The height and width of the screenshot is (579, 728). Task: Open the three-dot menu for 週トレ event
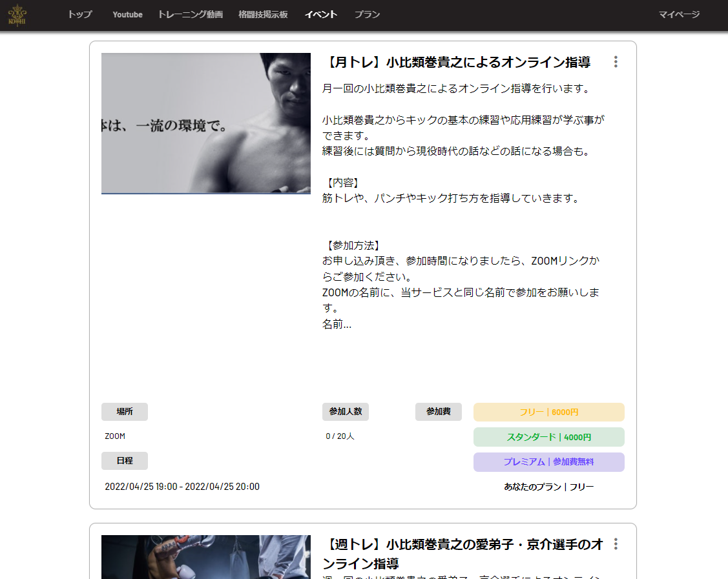616,544
